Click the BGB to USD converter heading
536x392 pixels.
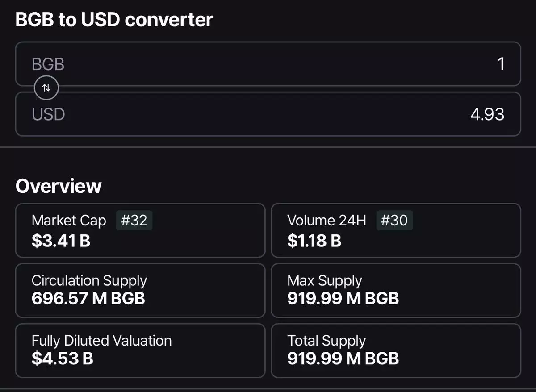114,20
